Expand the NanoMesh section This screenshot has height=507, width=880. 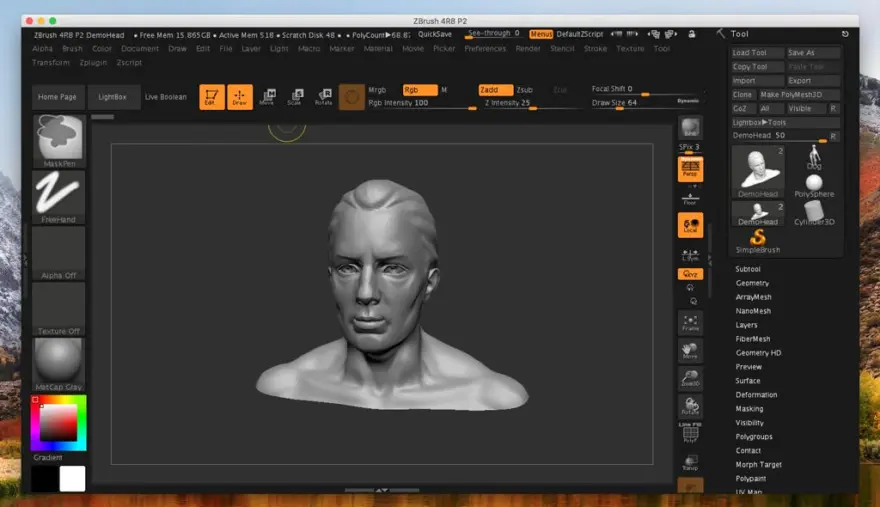[x=753, y=311]
